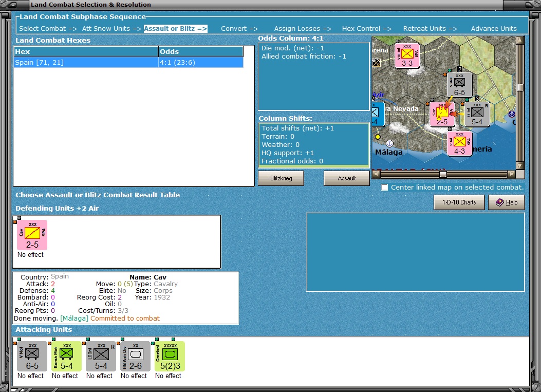Select the LI Inf 5-4 attacker counter

(100, 356)
